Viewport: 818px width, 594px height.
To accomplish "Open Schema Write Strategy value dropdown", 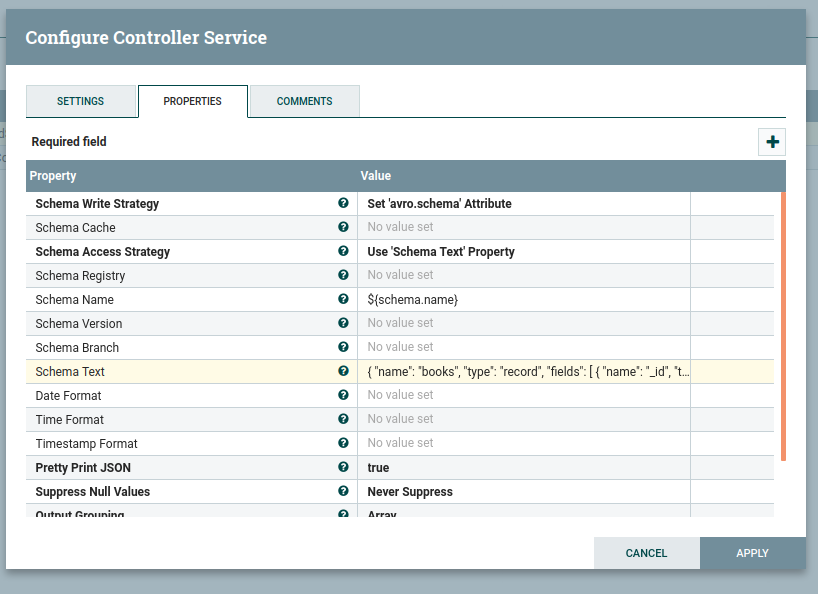I will tap(523, 204).
